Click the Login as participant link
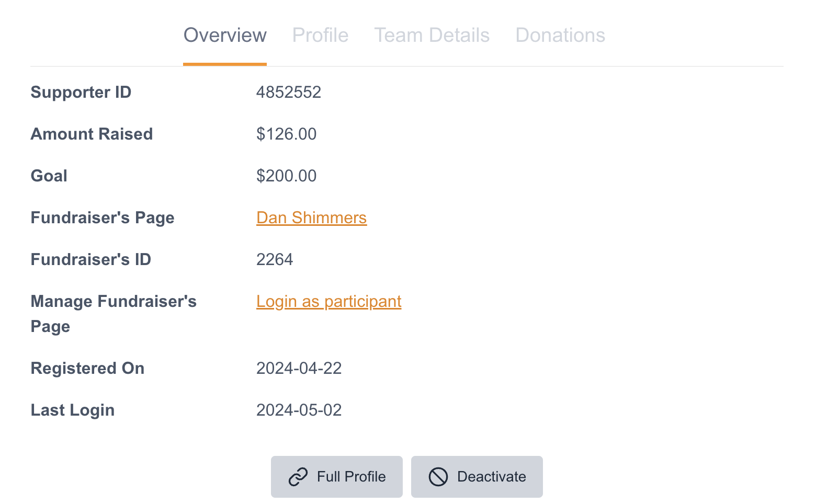The height and width of the screenshot is (504, 816). click(328, 301)
